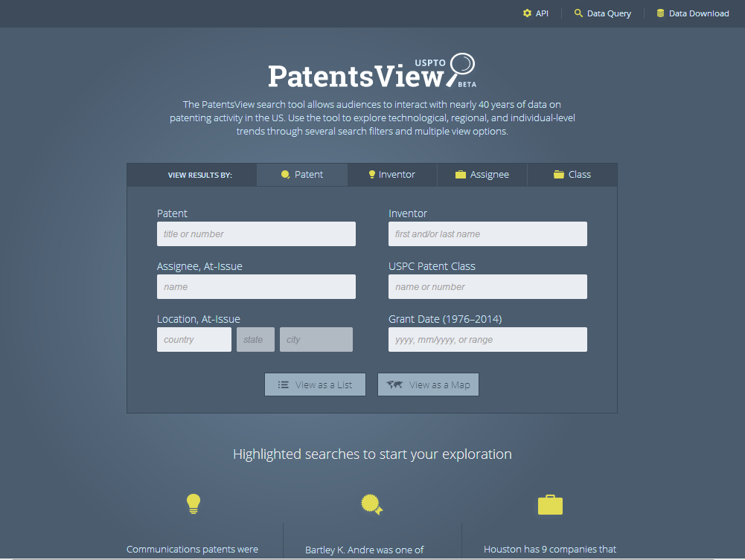Click the API gear icon
Image resolution: width=745 pixels, height=560 pixels.
(528, 13)
